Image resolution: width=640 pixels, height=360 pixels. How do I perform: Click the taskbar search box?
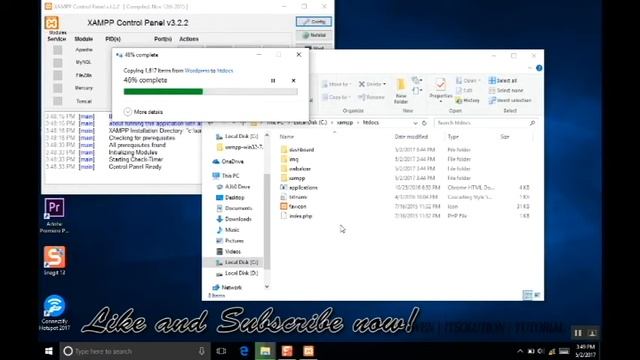[x=135, y=351]
